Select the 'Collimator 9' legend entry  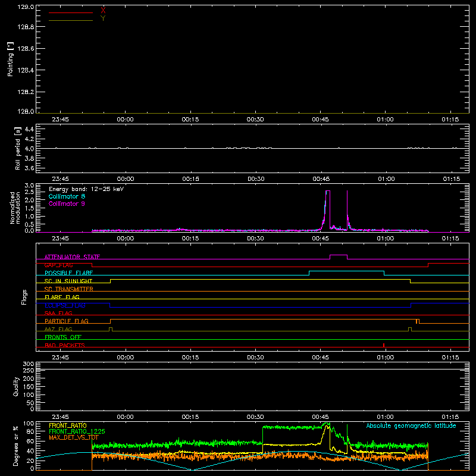(x=67, y=203)
